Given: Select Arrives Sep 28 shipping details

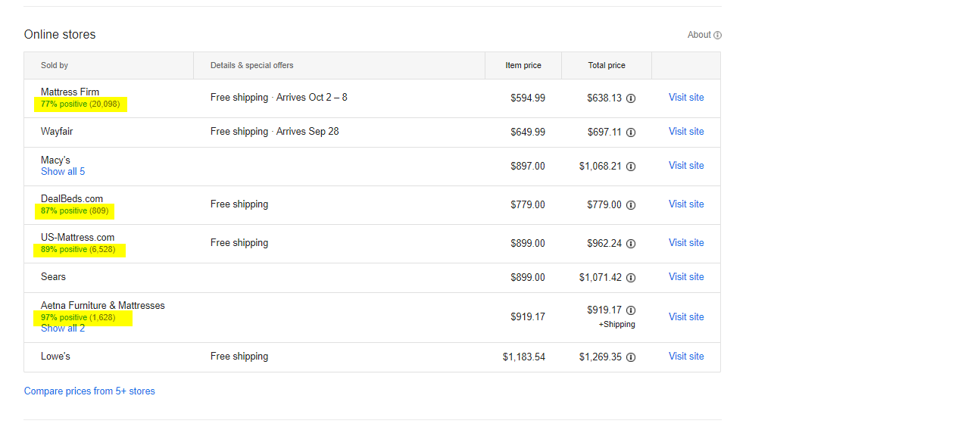Looking at the screenshot, I should (x=307, y=131).
